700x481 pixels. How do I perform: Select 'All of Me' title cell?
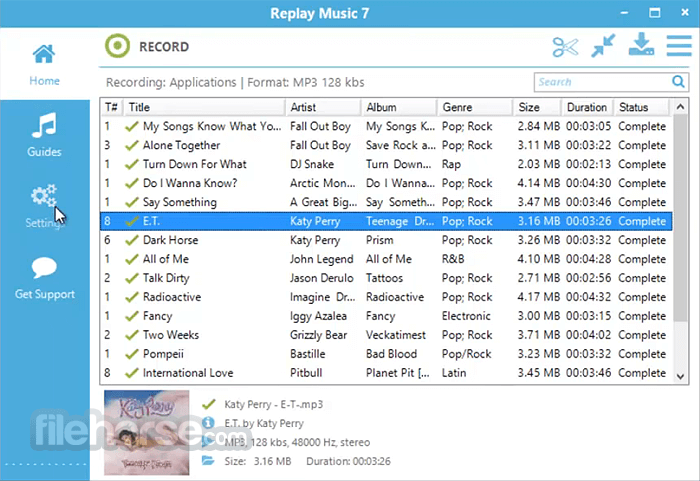click(166, 259)
